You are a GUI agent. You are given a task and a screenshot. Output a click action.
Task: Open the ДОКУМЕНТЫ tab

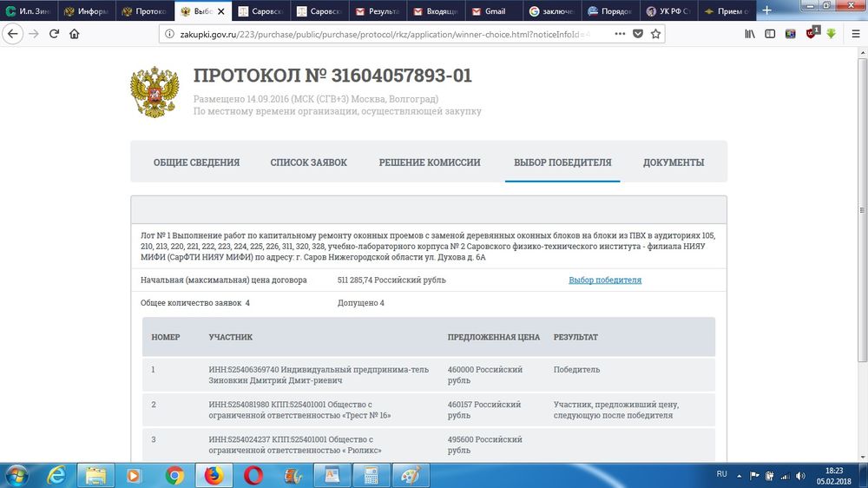tap(673, 162)
